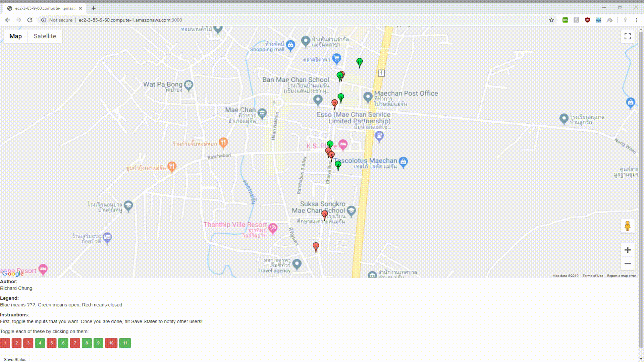The width and height of the screenshot is (644, 362).
Task: Click green marker 11 near the highway
Action: click(x=360, y=62)
